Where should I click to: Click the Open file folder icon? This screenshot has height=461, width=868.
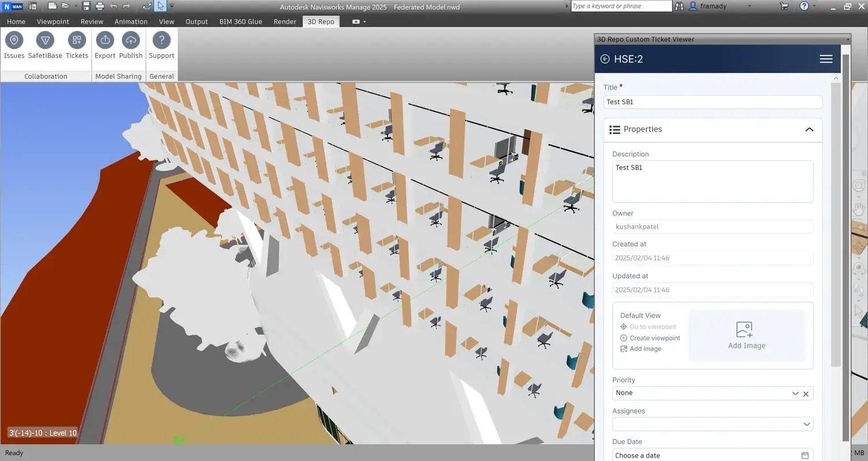66,6
